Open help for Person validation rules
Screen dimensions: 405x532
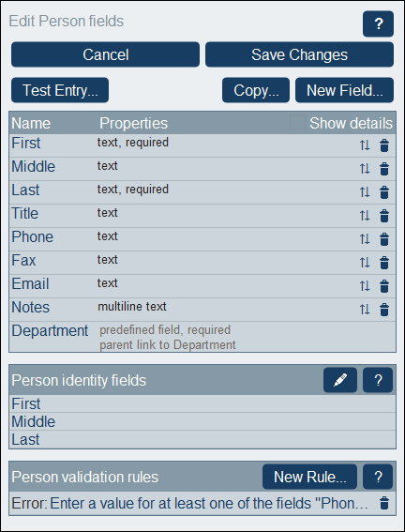(x=378, y=477)
